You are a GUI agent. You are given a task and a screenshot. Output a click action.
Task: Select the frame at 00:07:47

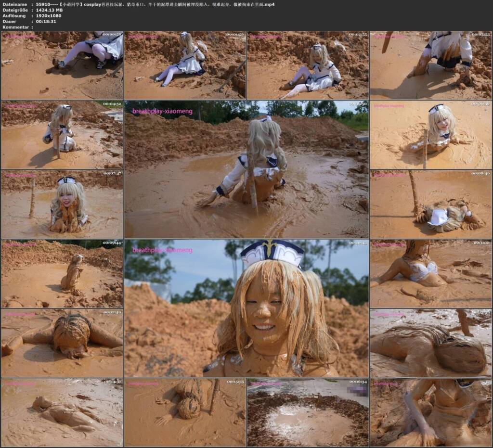[x=62, y=204]
